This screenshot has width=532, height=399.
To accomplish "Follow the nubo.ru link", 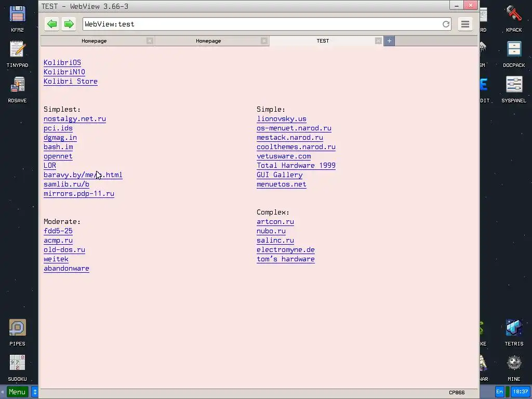I will coord(271,231).
